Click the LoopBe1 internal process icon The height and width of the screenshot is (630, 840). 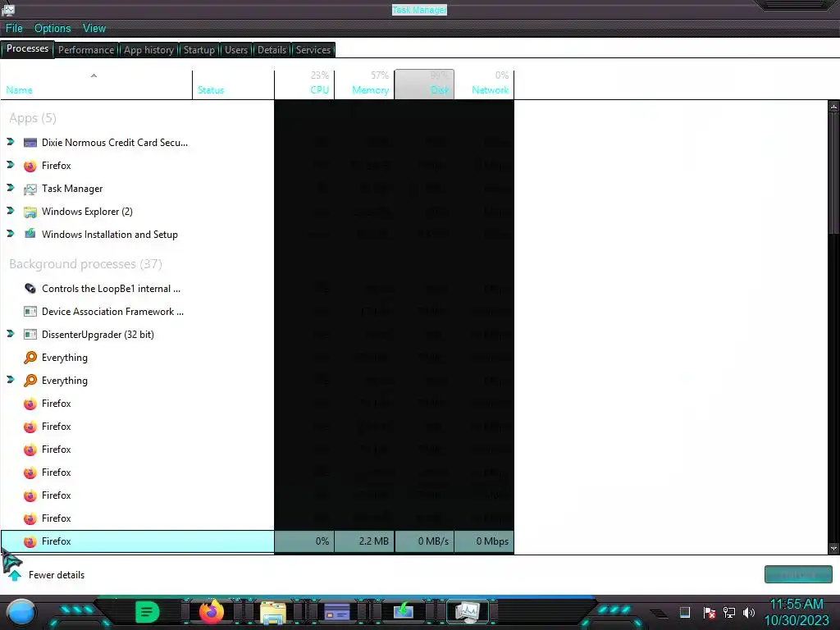click(30, 288)
